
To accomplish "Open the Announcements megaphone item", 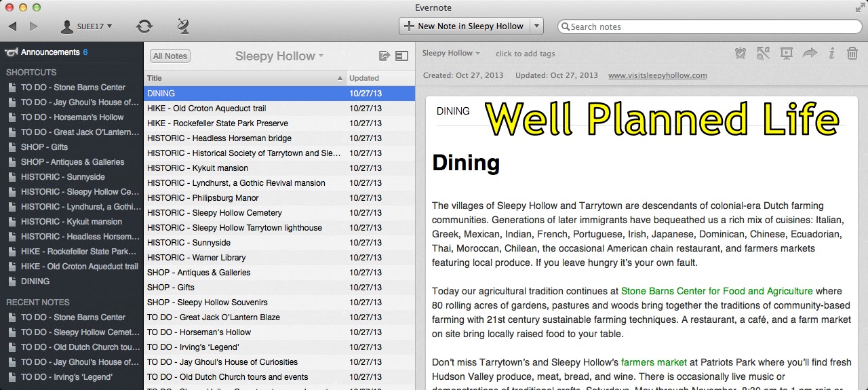I will tap(46, 52).
